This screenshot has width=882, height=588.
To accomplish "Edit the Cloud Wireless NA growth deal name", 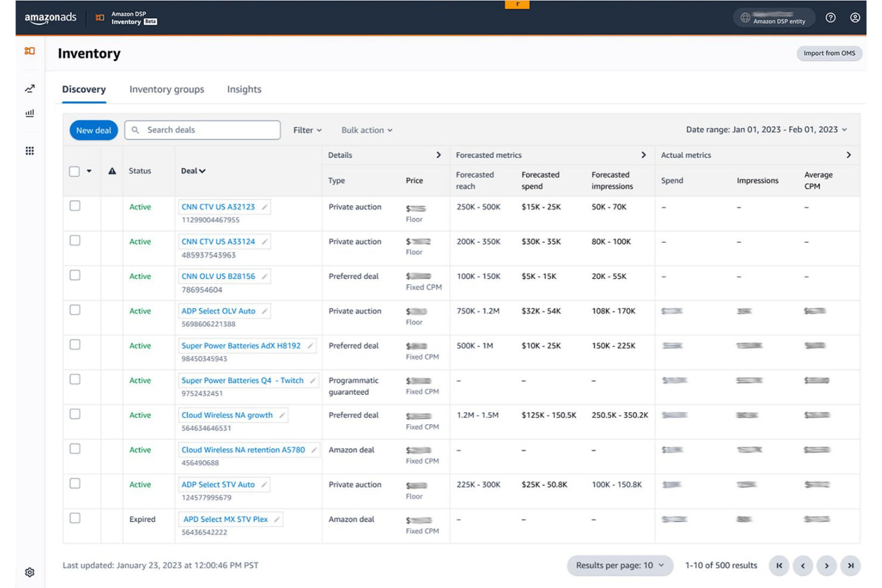I will click(x=282, y=415).
